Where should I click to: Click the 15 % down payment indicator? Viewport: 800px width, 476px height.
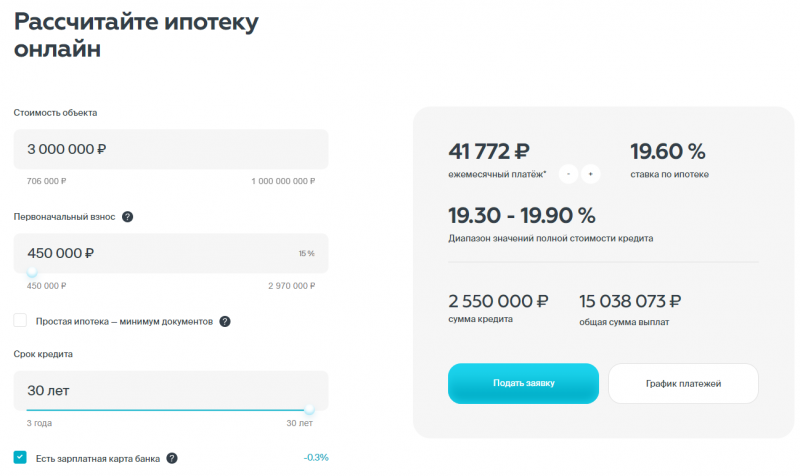pos(306,254)
